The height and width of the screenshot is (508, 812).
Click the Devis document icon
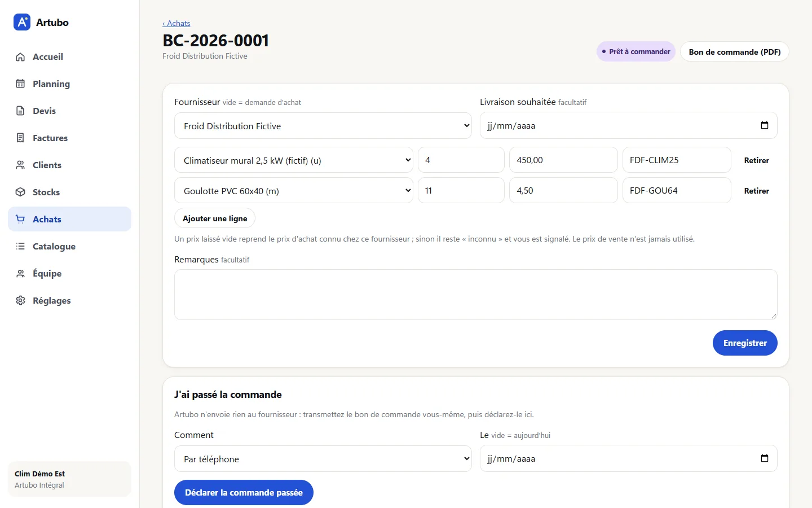tap(20, 111)
